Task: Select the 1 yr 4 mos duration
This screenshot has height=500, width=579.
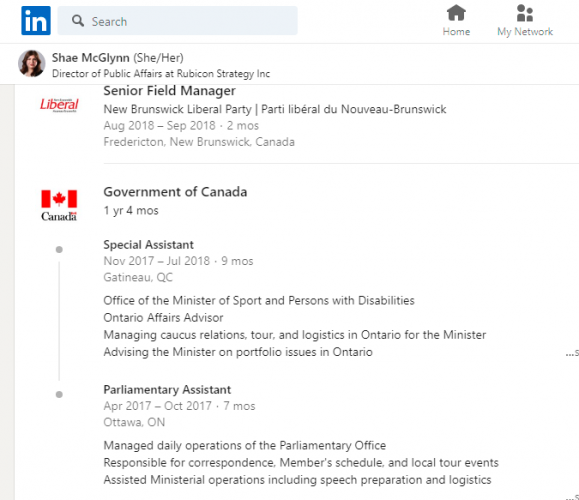Action: point(131,210)
